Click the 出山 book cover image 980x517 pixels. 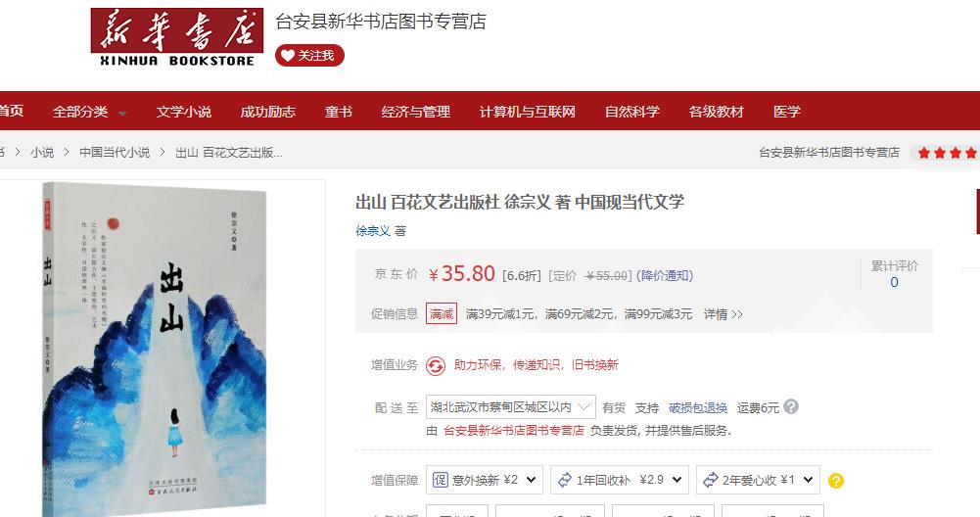click(155, 349)
